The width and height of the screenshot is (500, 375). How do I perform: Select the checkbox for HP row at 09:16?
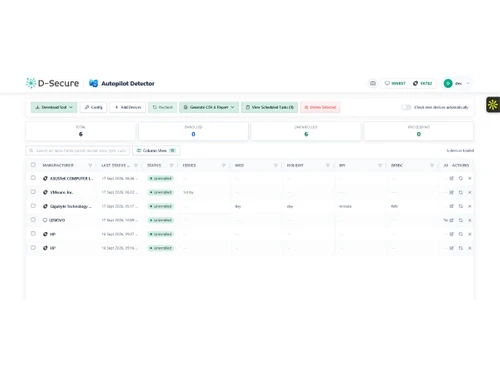pos(33,247)
